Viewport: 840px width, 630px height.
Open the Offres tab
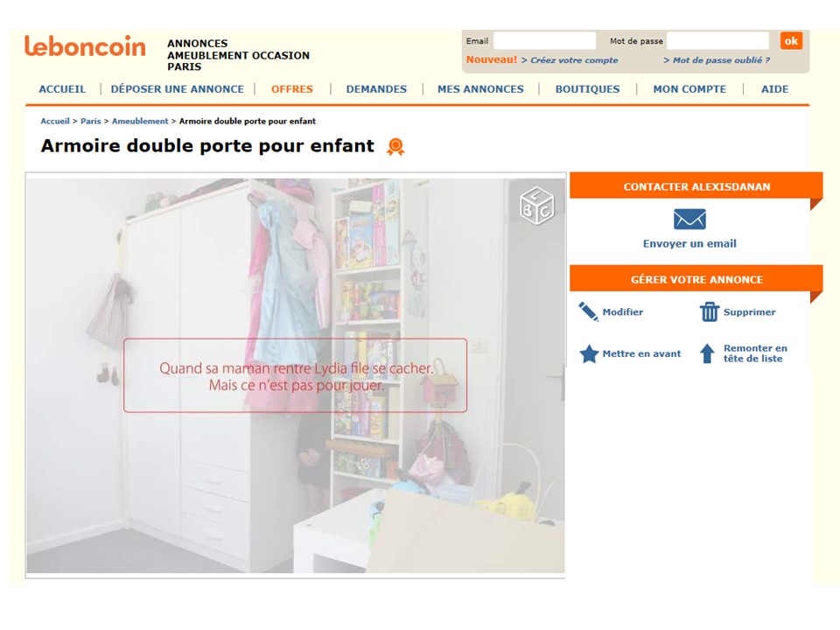(x=292, y=89)
